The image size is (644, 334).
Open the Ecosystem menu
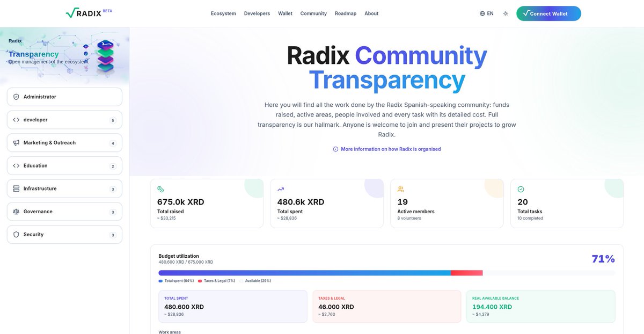point(223,13)
